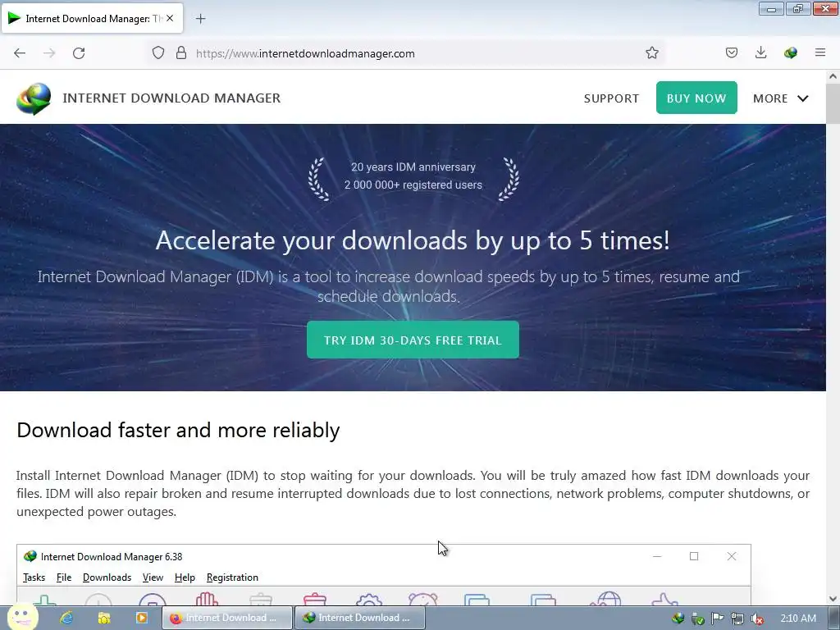Click the BUY NOW button
Screen dimensions: 840x630
coord(696,98)
